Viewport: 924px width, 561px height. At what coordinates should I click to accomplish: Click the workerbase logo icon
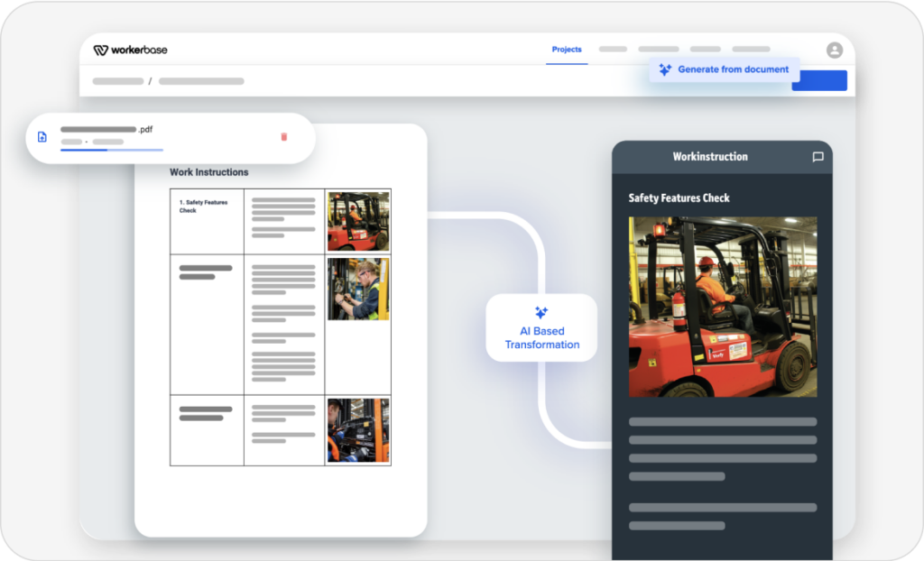point(101,51)
